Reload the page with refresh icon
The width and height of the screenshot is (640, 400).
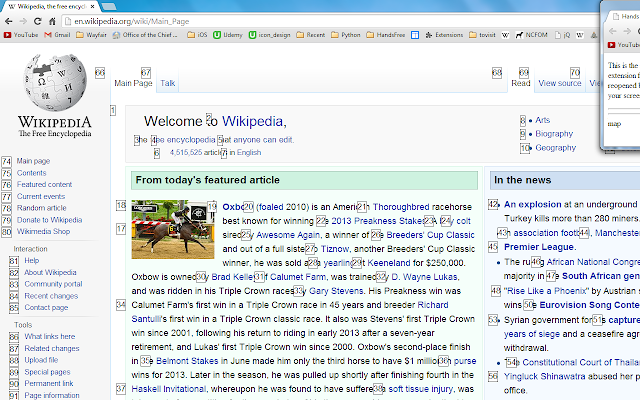click(38, 21)
